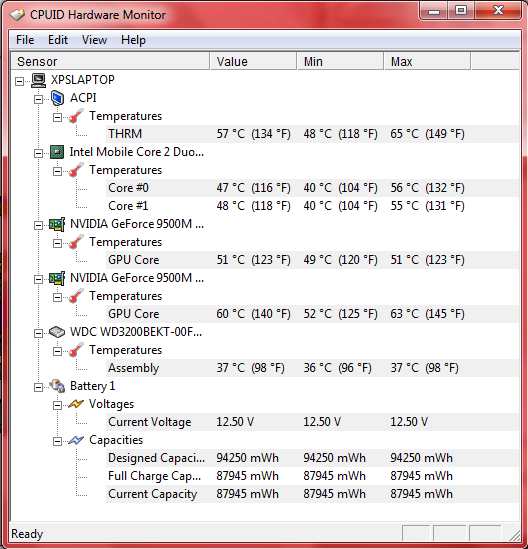The width and height of the screenshot is (528, 549).
Task: Open the Edit menu
Action: [58, 40]
